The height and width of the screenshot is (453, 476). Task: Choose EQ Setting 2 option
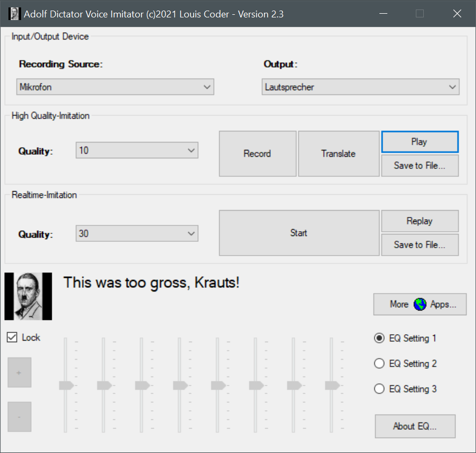tap(379, 364)
